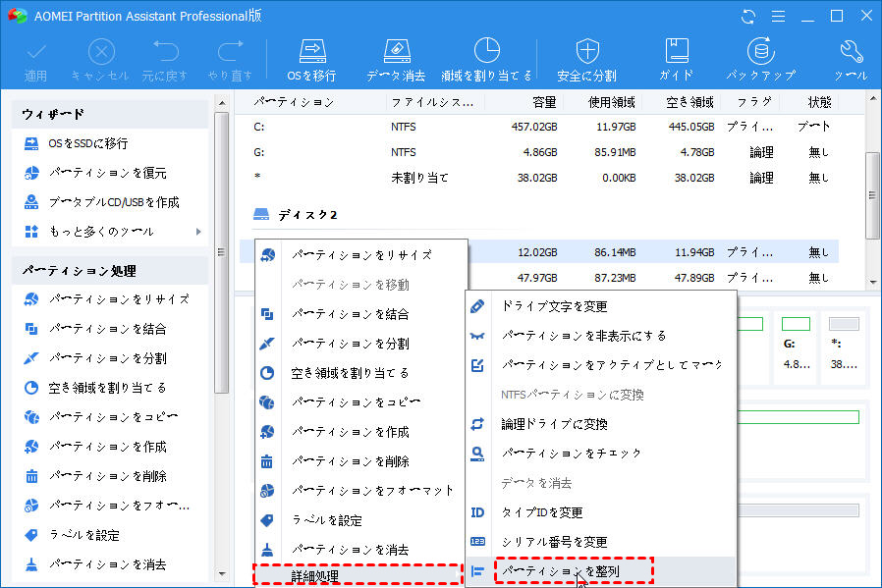The width and height of the screenshot is (882, 588).
Task: Choose パーティションをフォーマット from context menu
Action: (x=361, y=491)
